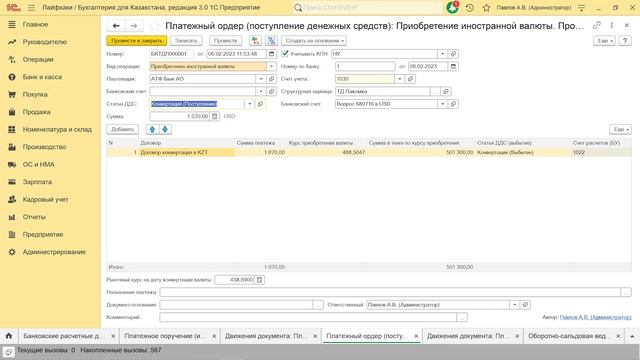The image size is (640, 360).
Task: Expand the Вид операции dropdown
Action: [x=271, y=66]
